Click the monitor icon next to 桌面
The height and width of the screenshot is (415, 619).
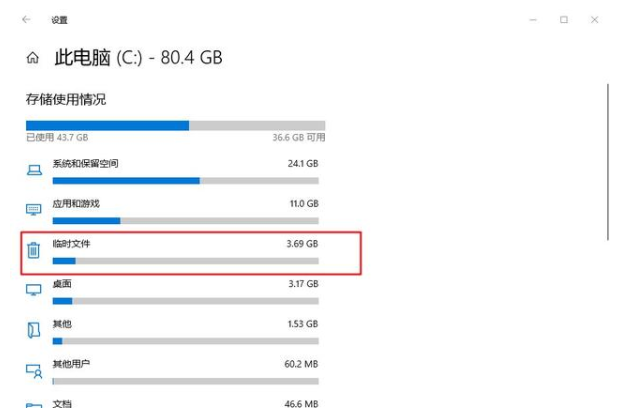pos(34,290)
